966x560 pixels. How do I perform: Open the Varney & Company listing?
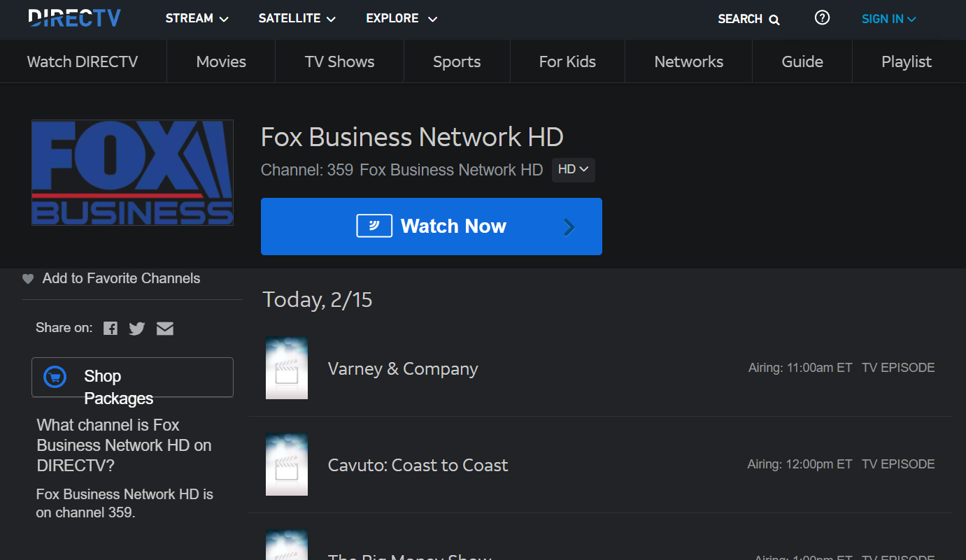402,369
